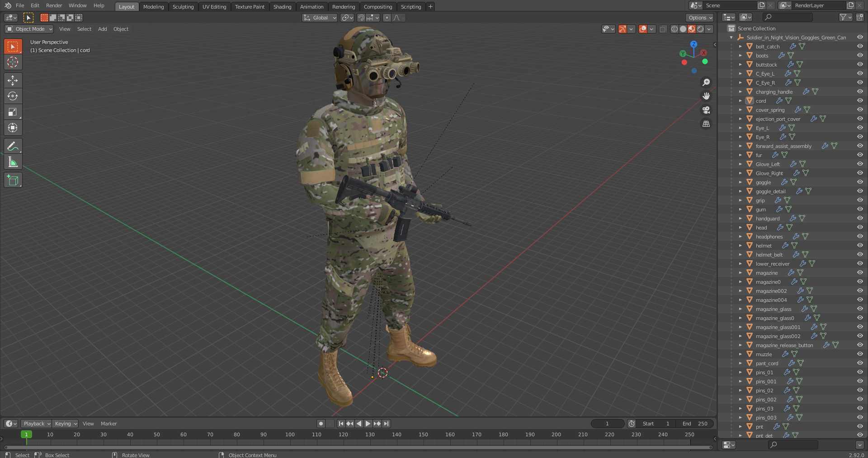
Task: Click the viewport zoom magnifier icon
Action: coord(706,82)
